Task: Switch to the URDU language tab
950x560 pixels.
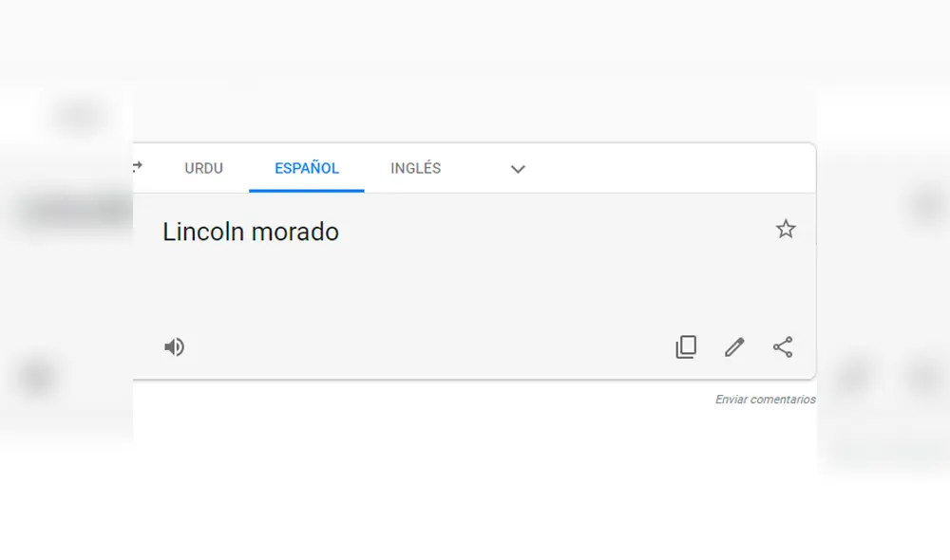Action: [x=204, y=168]
